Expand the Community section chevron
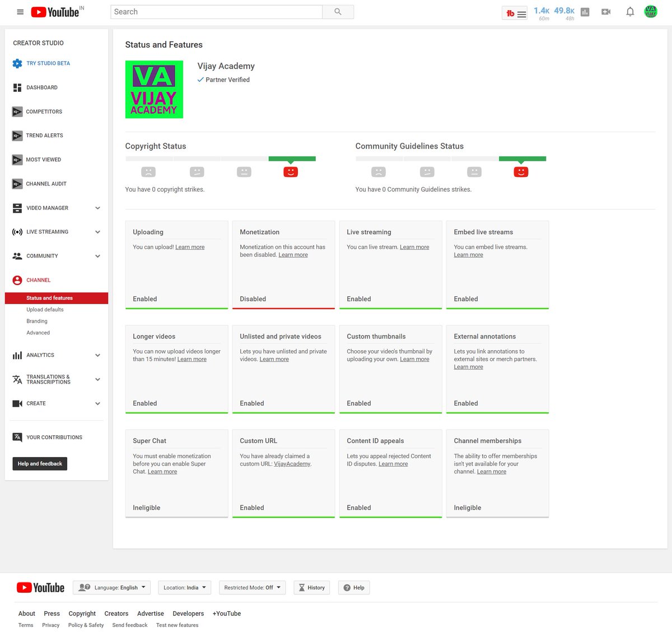Viewport: 672px width, 642px height. coord(97,256)
